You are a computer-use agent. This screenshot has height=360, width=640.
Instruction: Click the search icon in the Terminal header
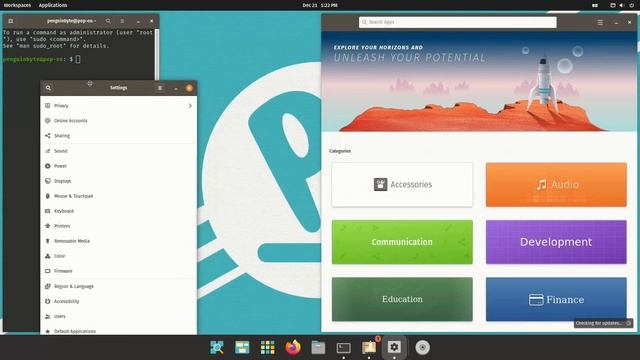pyautogui.click(x=108, y=21)
